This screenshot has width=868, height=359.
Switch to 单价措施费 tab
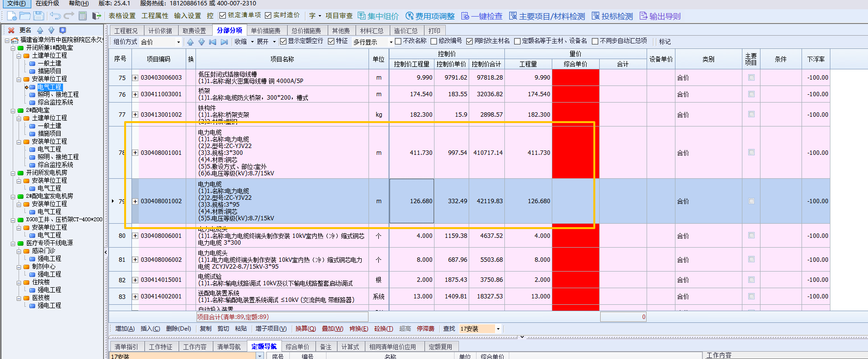(x=266, y=31)
